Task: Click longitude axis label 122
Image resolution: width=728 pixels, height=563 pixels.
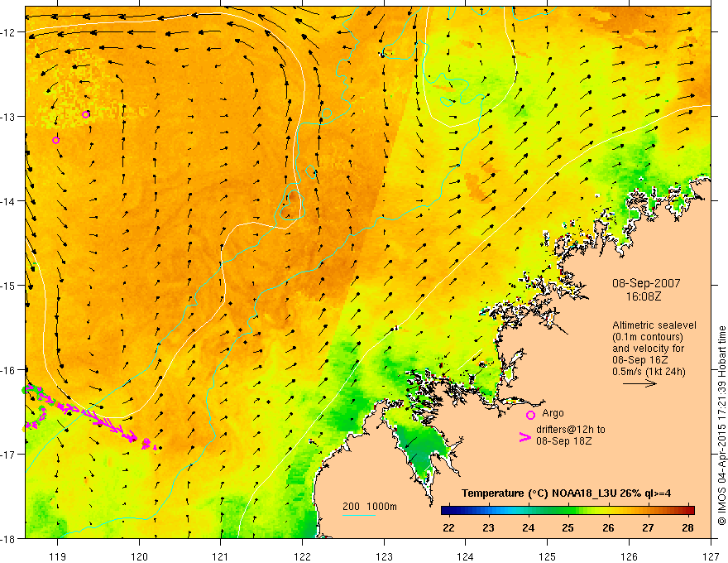Action: pos(302,556)
